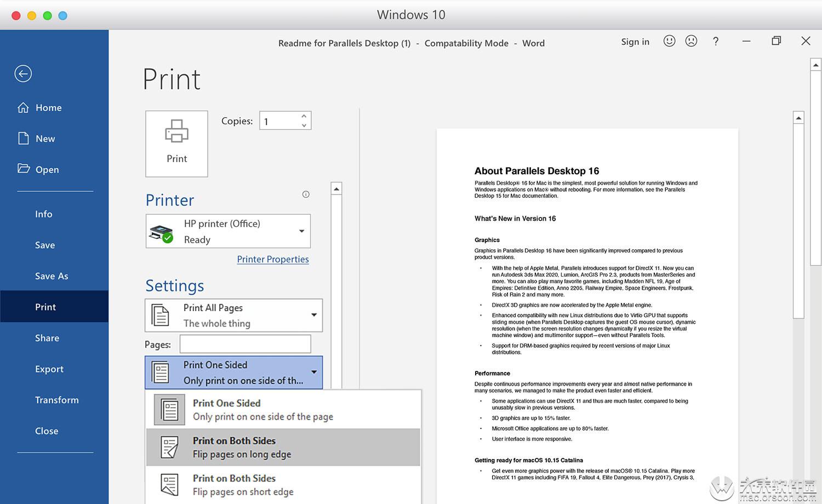Open the Printer Properties link
This screenshot has width=822, height=504.
coord(273,259)
